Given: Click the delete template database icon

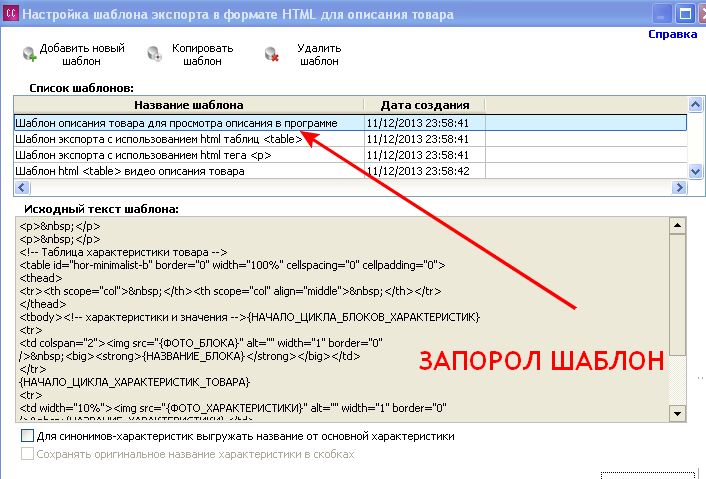Looking at the screenshot, I should tap(272, 54).
